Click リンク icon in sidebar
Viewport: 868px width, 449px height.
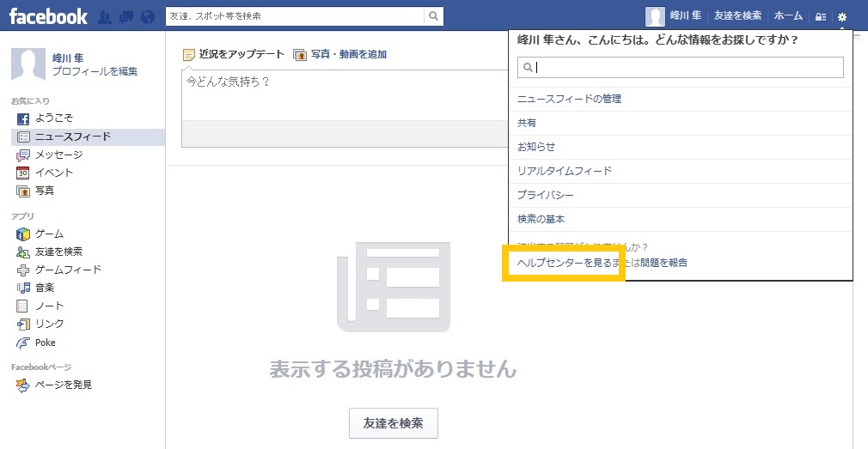22,325
